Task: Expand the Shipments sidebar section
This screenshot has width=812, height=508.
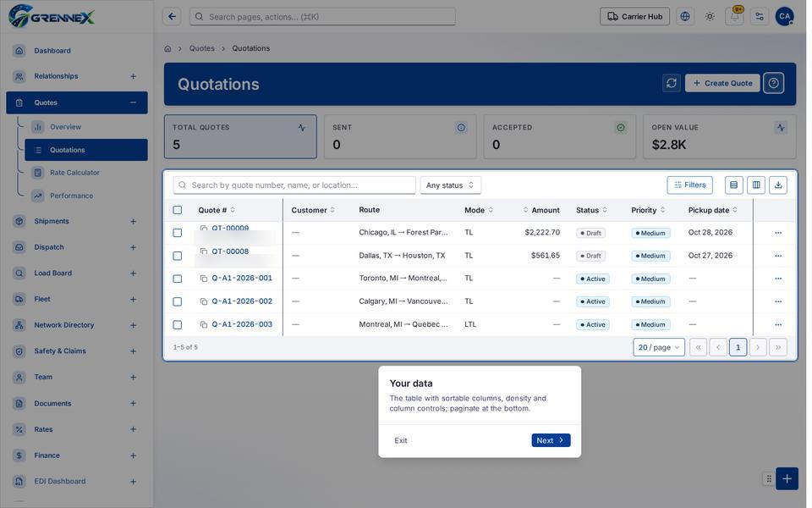Action: [133, 221]
